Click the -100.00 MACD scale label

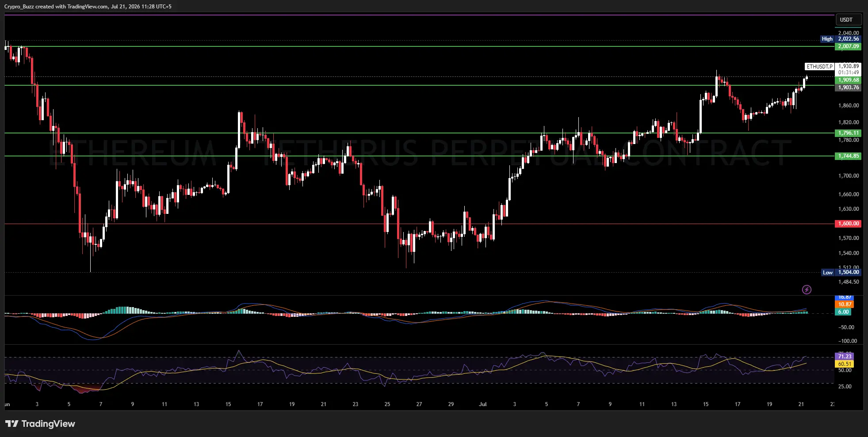pyautogui.click(x=848, y=341)
